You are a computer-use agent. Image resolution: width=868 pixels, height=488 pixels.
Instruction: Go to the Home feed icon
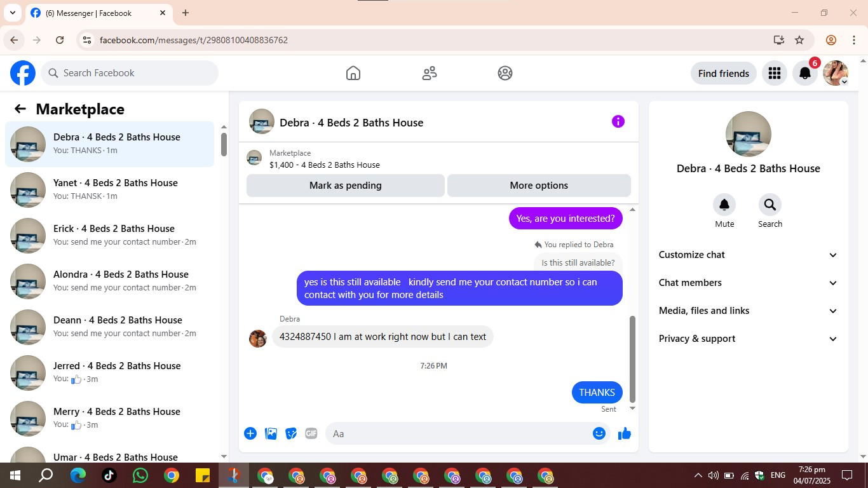(353, 73)
